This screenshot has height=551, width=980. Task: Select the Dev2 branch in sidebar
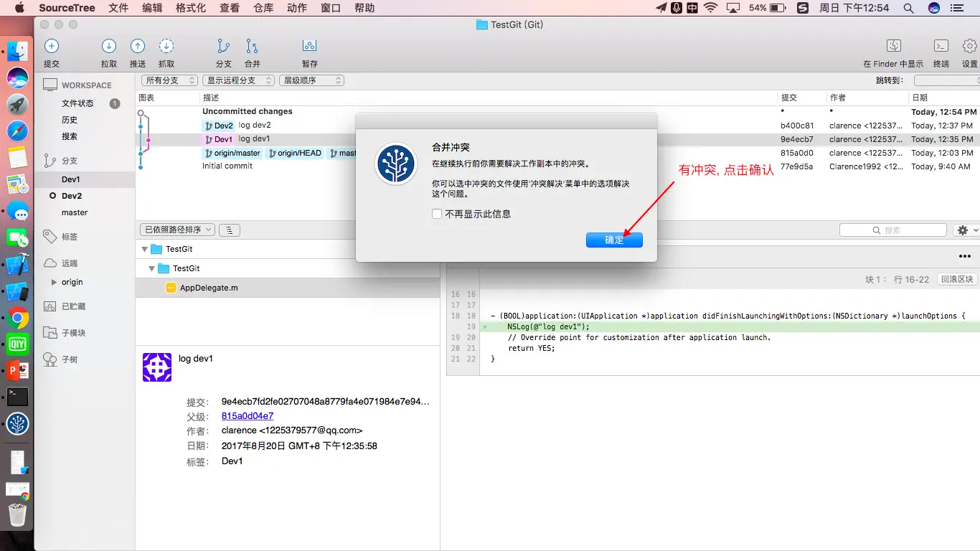point(85,196)
